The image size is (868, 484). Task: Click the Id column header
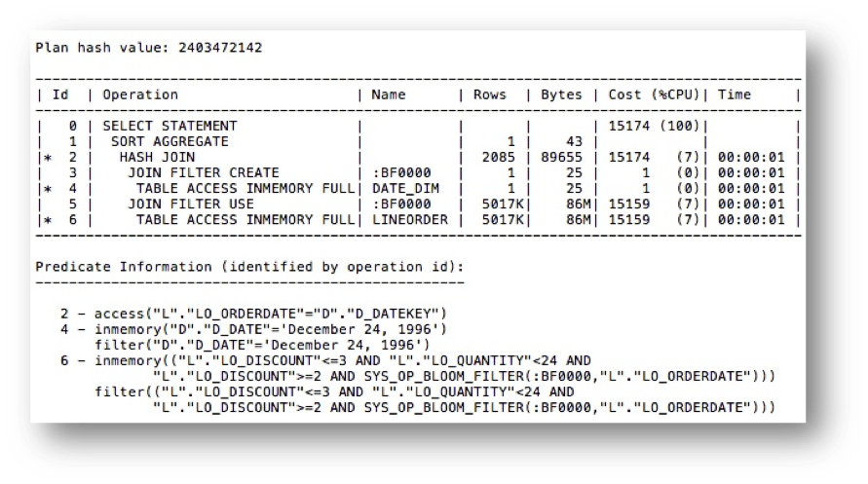[60, 95]
